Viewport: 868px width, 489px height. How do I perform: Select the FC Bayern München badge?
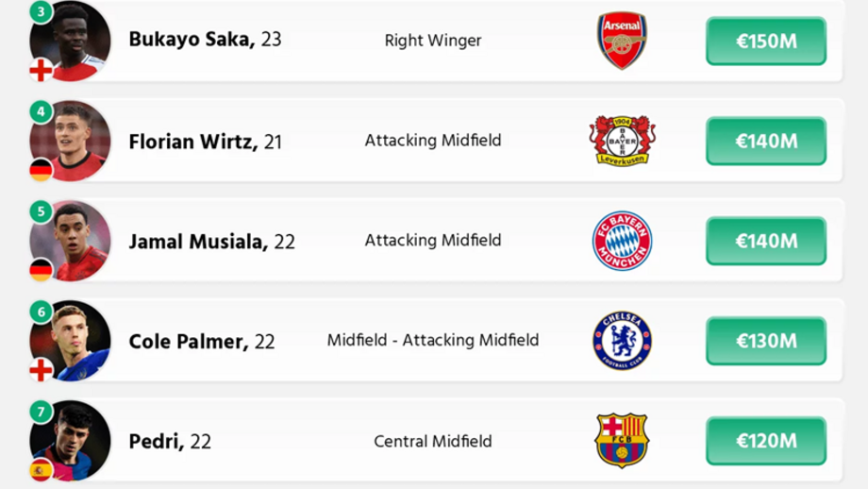click(622, 241)
